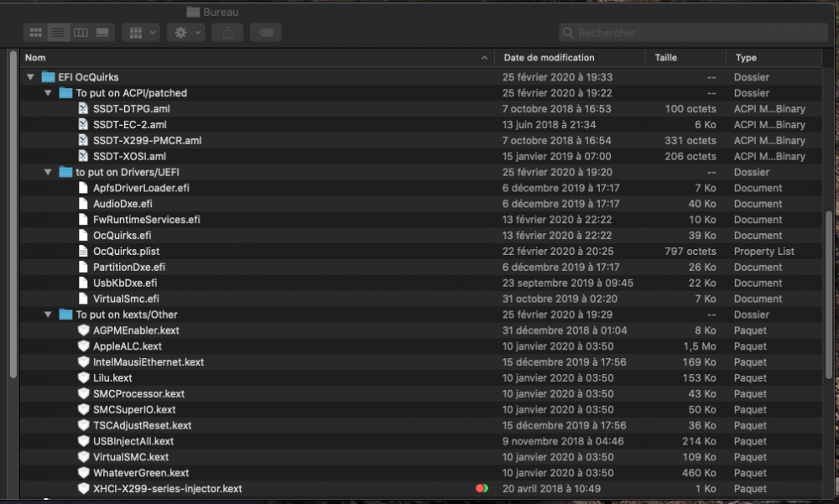This screenshot has width=839, height=504.
Task: Select IntelMausiEthernet.kext file name
Action: [x=149, y=362]
